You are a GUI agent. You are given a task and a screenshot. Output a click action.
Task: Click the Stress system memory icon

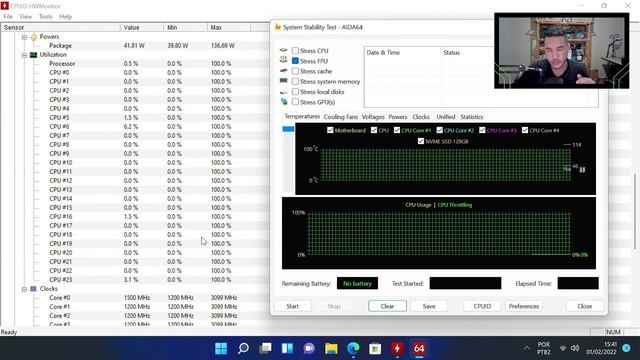point(284,81)
